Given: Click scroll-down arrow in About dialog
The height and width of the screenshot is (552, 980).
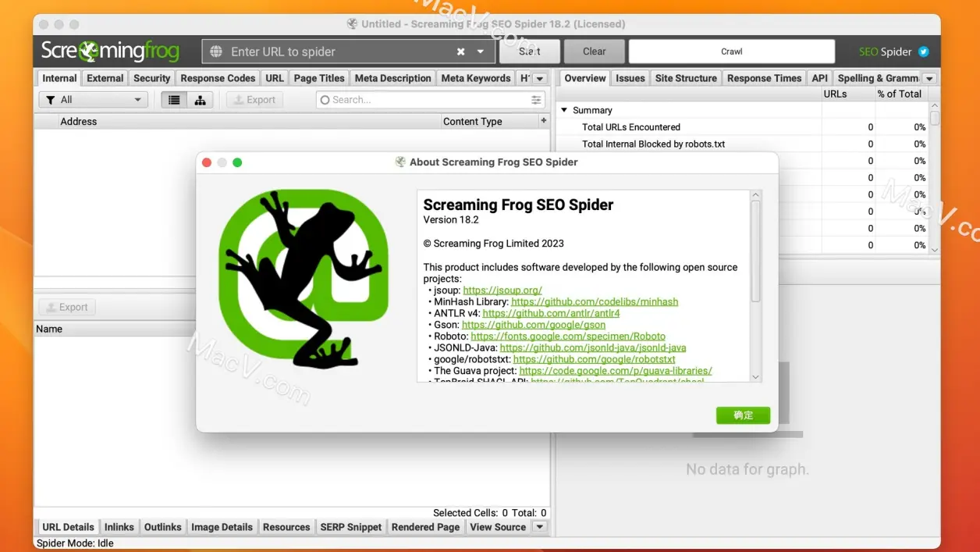Looking at the screenshot, I should pyautogui.click(x=755, y=377).
